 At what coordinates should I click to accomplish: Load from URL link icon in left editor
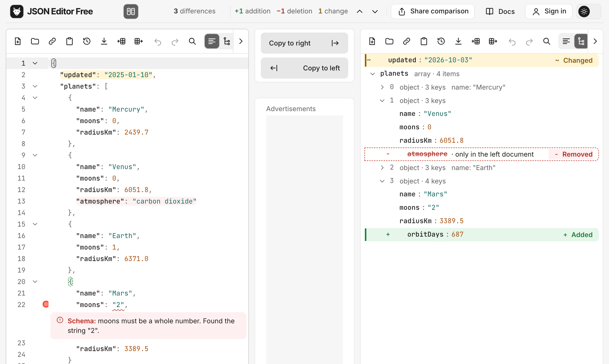[52, 41]
